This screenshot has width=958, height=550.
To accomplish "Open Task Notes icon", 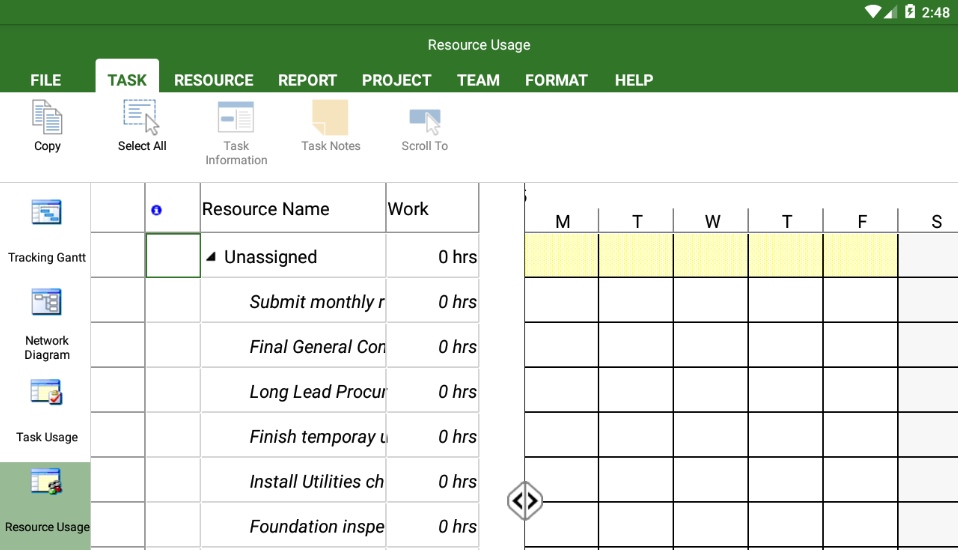I will click(x=330, y=117).
